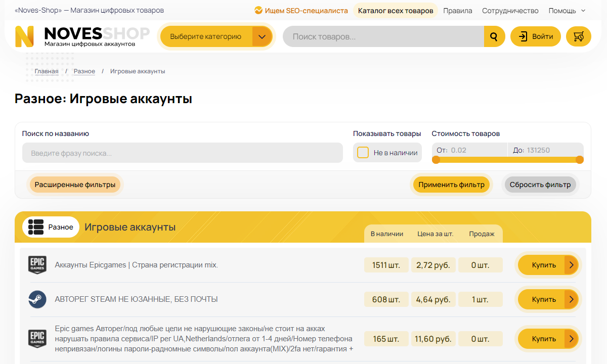Click the SEO-specialist badge icon

point(258,10)
